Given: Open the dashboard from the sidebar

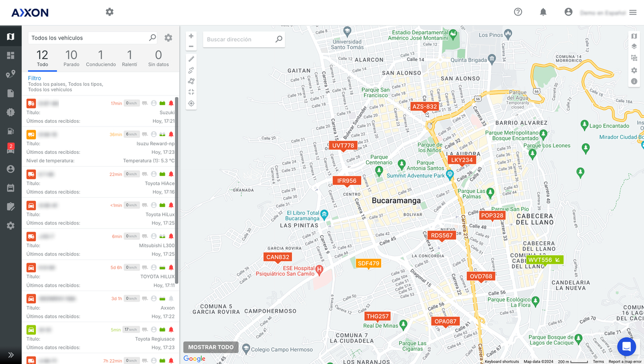Looking at the screenshot, I should (11, 55).
